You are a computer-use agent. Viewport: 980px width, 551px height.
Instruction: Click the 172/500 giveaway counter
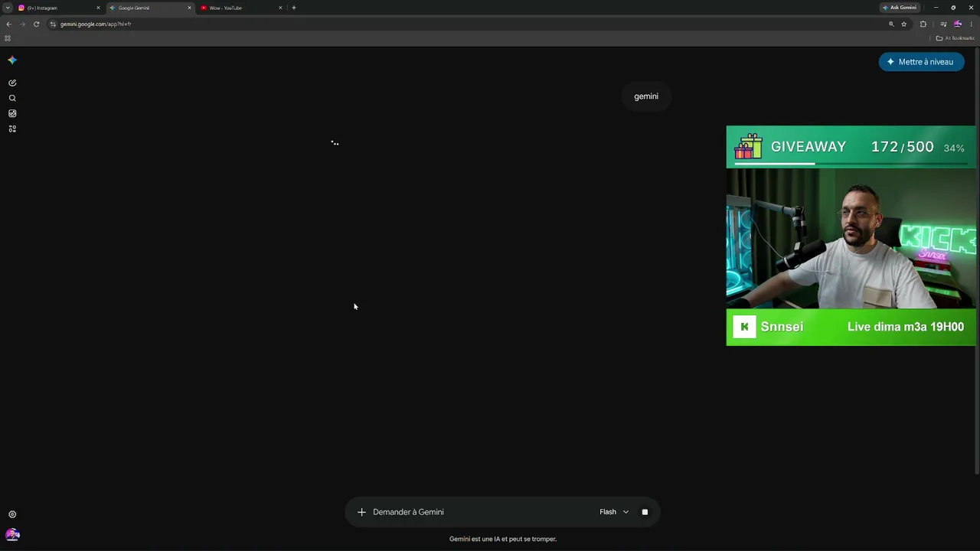tap(903, 147)
